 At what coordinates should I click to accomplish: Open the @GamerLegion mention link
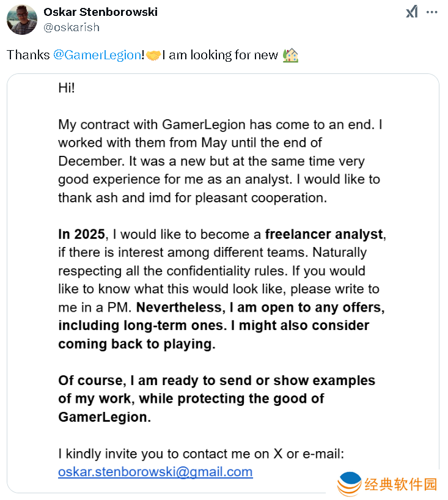(97, 55)
